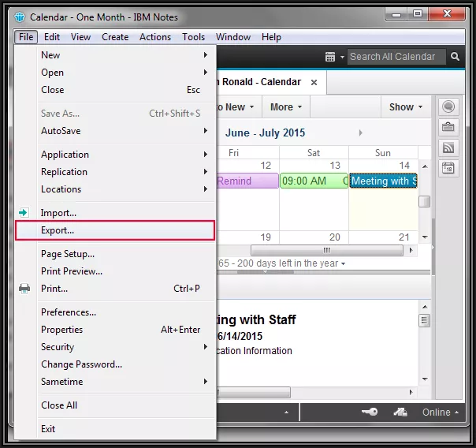Screen dimensions: 476x448
Task: Click the Sametime chat bubble sidebar icon
Action: click(x=448, y=106)
